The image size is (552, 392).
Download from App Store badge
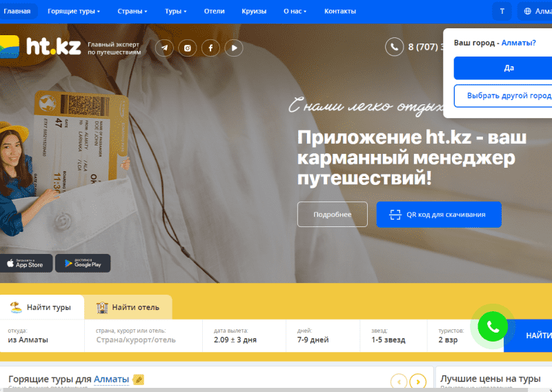pos(26,263)
